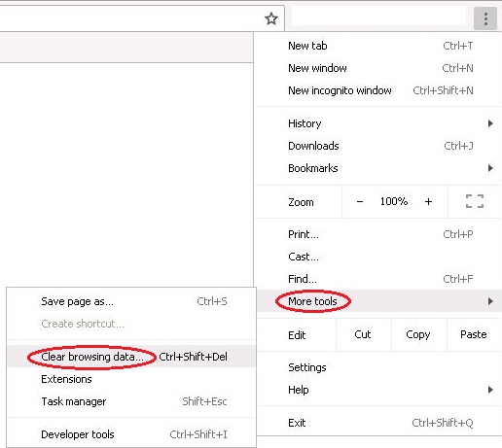Click the Paste button in Edit row
Viewport: 502px width, 448px height.
[474, 334]
